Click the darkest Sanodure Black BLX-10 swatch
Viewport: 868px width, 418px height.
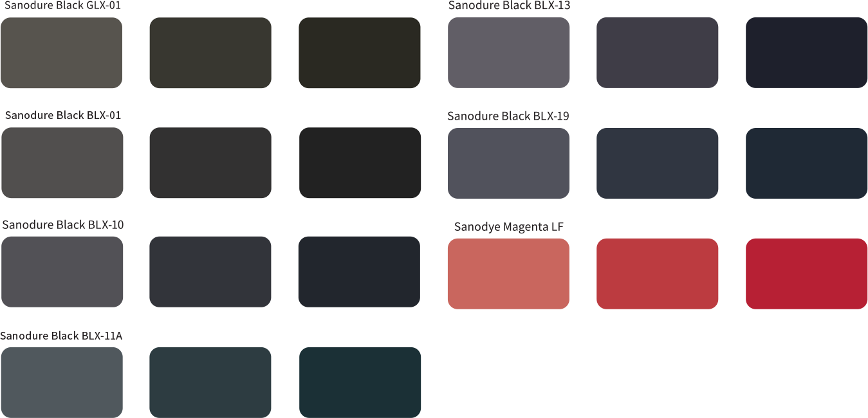coord(359,271)
